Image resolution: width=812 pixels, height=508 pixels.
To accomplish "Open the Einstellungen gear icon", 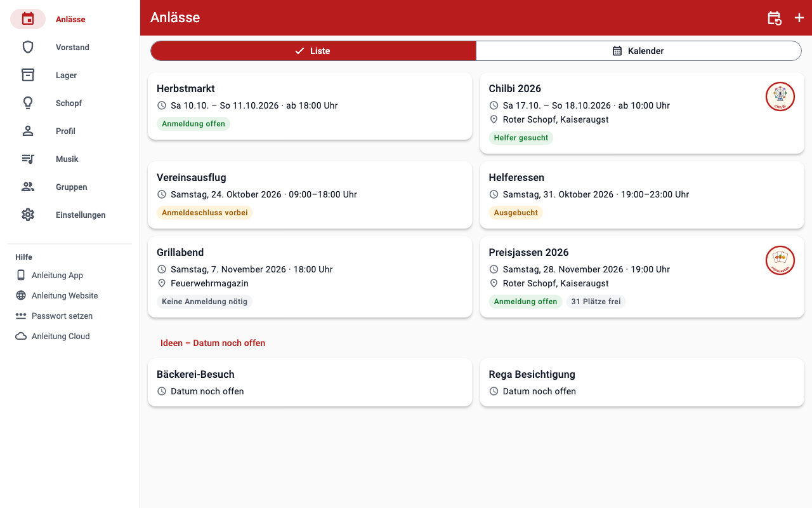I will [28, 215].
